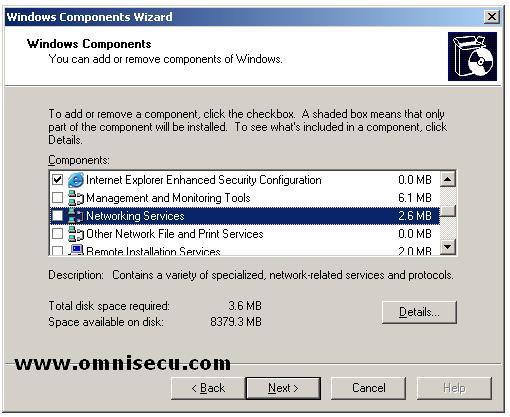The width and height of the screenshot is (510, 417).
Task: Check the Management and Monitoring Tools checkbox
Action: pyautogui.click(x=58, y=198)
